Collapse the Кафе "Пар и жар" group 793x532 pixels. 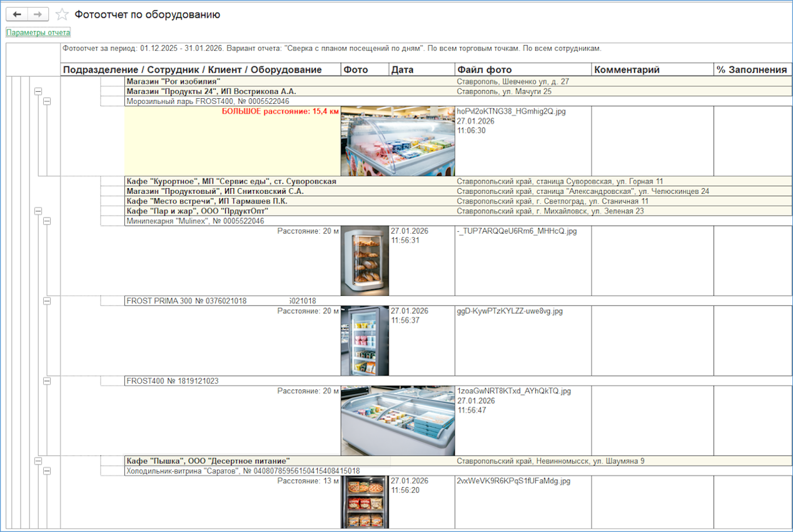click(38, 211)
